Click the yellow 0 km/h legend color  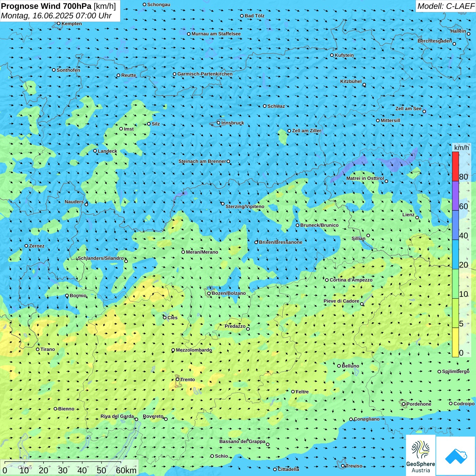(455, 342)
